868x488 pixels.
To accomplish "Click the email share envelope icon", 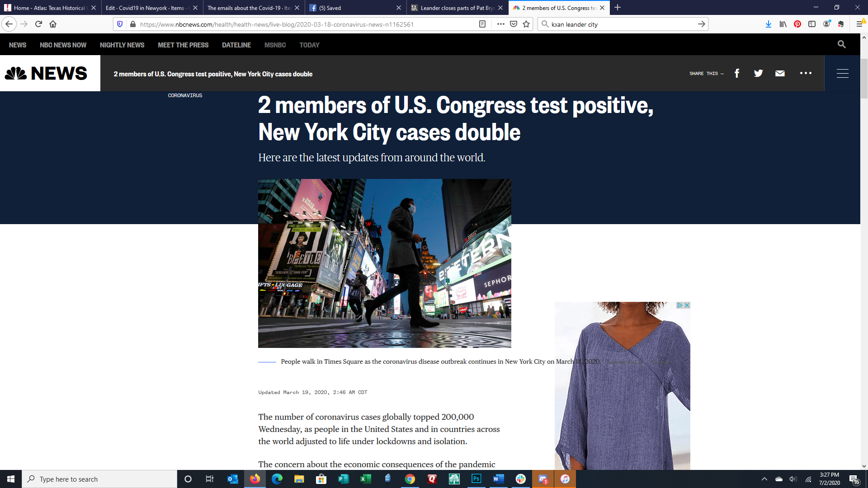I will pyautogui.click(x=780, y=73).
